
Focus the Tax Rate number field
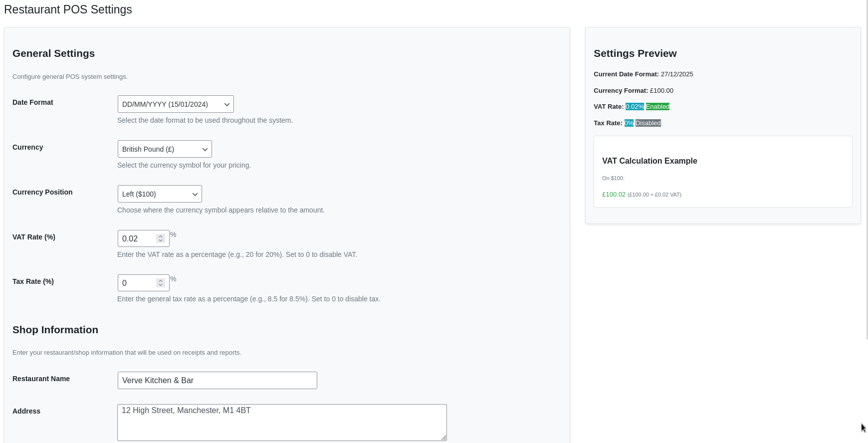tap(138, 283)
